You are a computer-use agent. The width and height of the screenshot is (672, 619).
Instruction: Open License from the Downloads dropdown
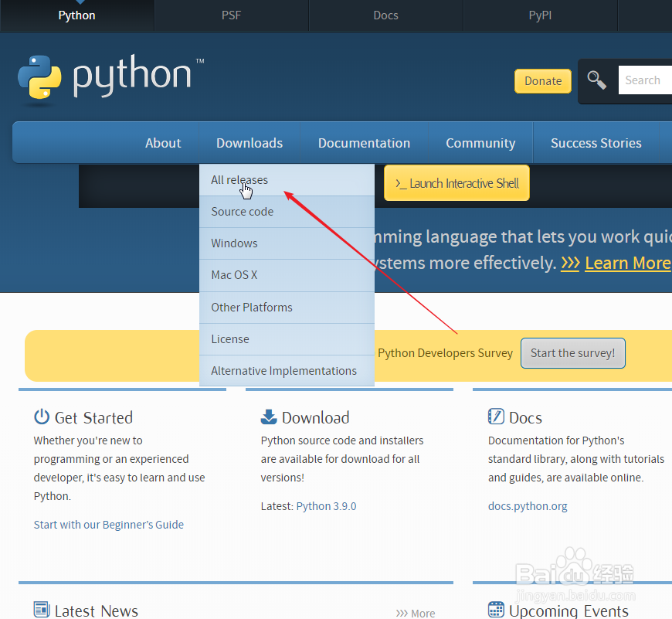(287, 339)
